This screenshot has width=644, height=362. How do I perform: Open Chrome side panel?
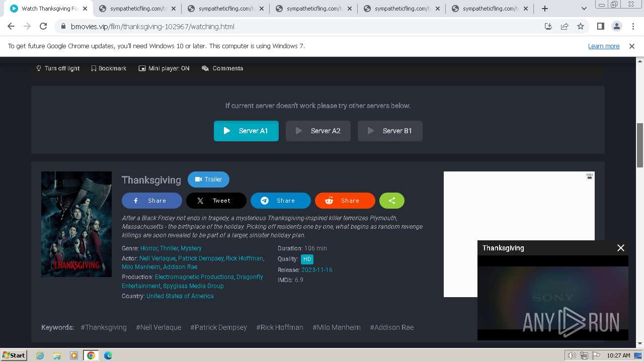click(600, 26)
